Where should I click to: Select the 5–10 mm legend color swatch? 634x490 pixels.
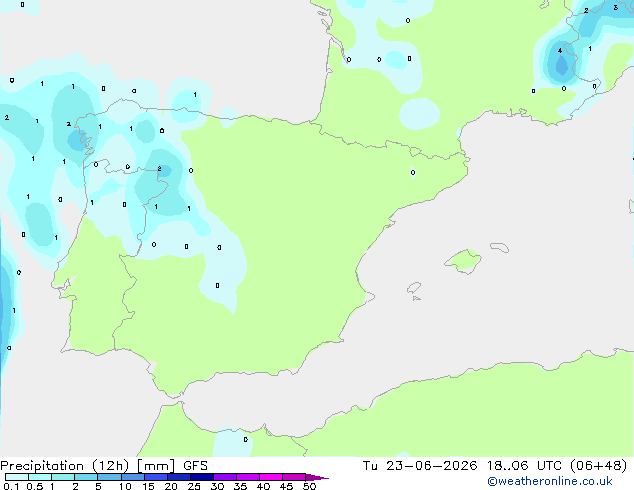coord(109,477)
